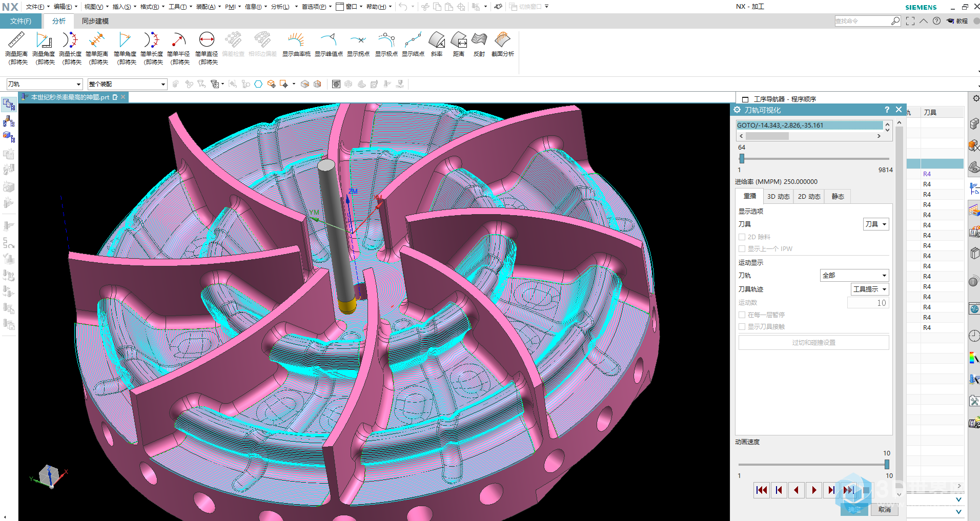
Task: Expand the 切换窗口 switch window dropdown
Action: coord(546,7)
